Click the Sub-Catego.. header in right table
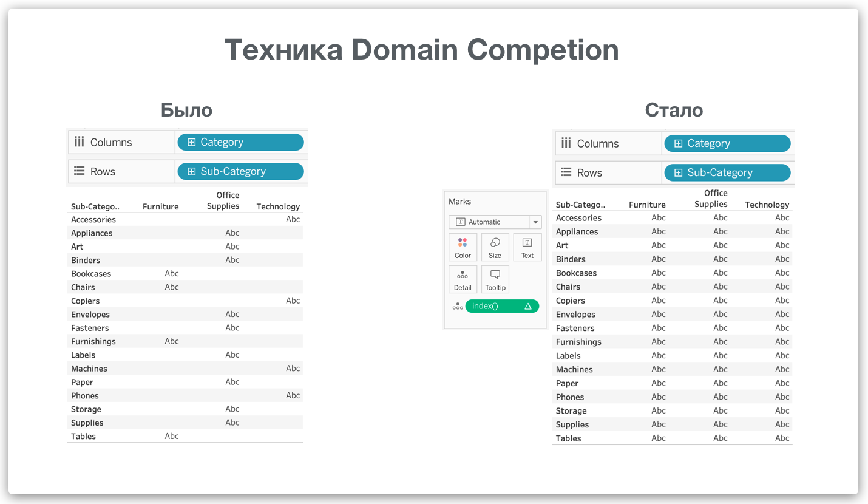This screenshot has width=868, height=504. coord(581,205)
